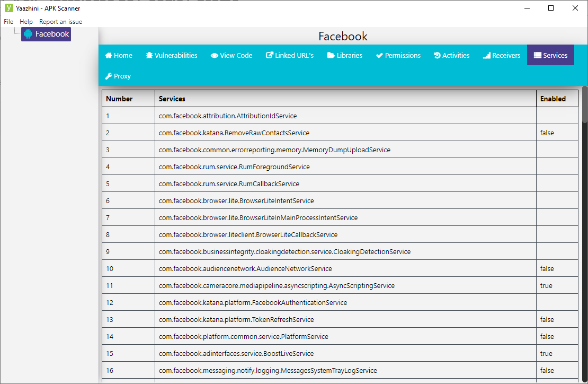Click the Android icon beside Facebook
Viewport: 588px width, 384px height.
(28, 34)
